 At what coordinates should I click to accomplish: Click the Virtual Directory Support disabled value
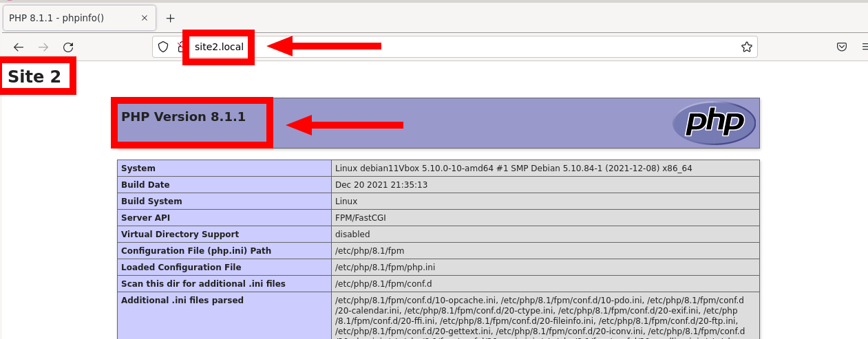[x=352, y=234]
